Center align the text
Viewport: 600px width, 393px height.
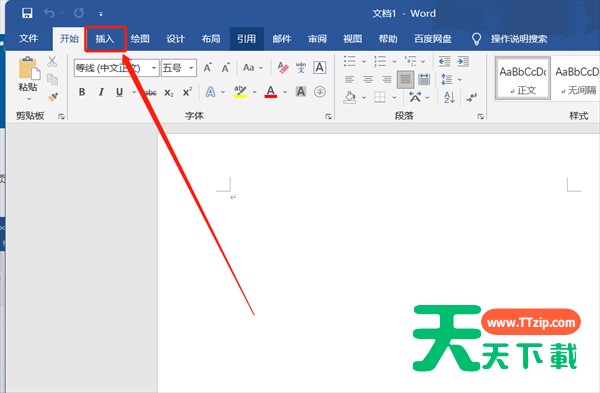(x=368, y=80)
